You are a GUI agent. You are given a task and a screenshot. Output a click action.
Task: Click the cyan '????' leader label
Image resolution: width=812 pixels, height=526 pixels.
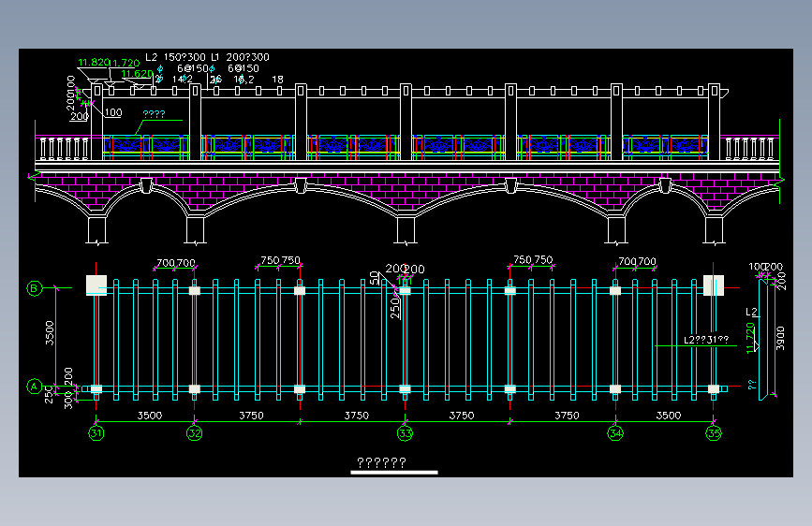154,114
